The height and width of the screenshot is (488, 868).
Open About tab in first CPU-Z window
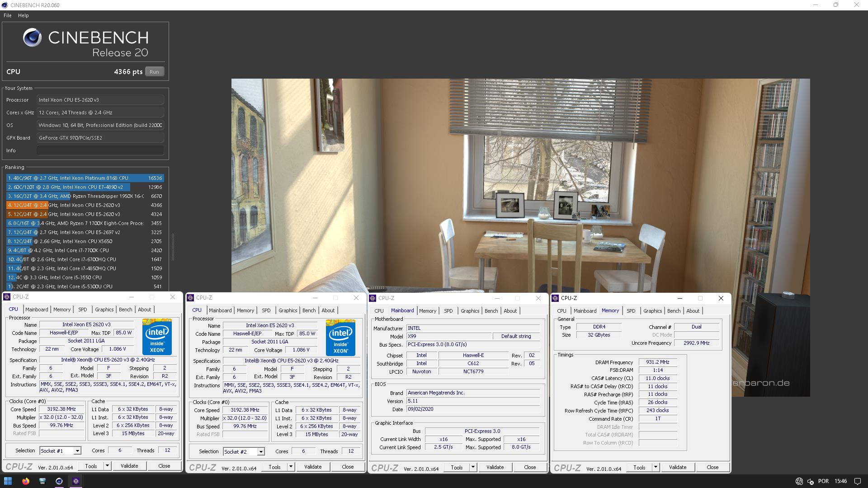pos(145,310)
